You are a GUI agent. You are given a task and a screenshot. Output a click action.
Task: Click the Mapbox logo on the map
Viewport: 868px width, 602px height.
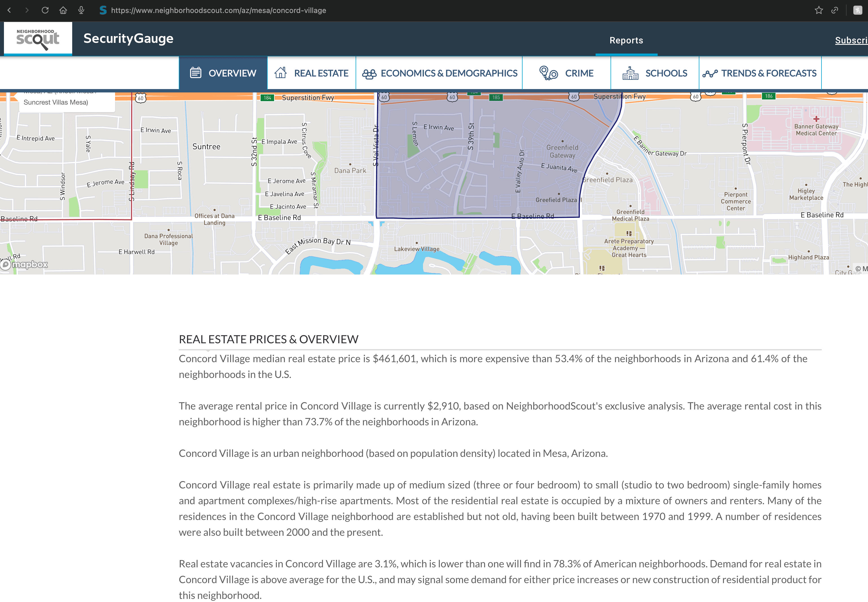pos(25,264)
